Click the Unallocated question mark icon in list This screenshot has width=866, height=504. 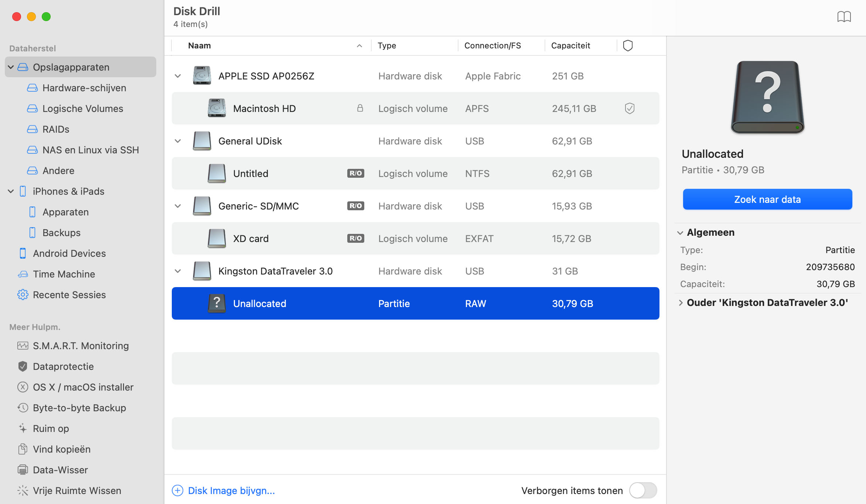[216, 303]
